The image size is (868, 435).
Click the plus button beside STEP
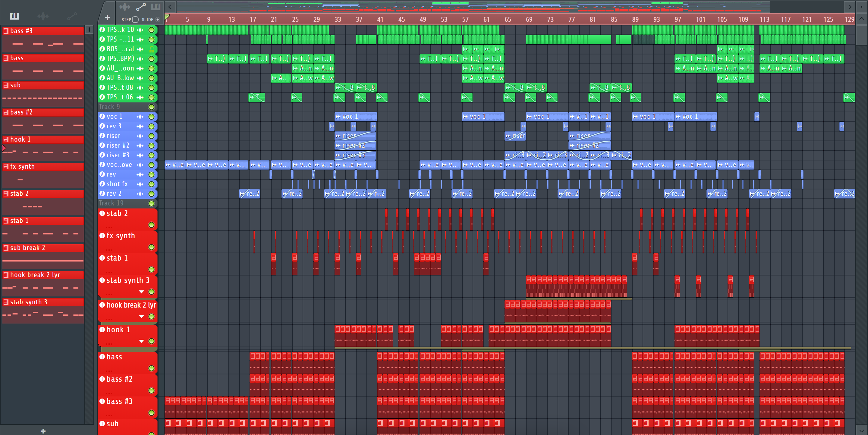pyautogui.click(x=108, y=18)
